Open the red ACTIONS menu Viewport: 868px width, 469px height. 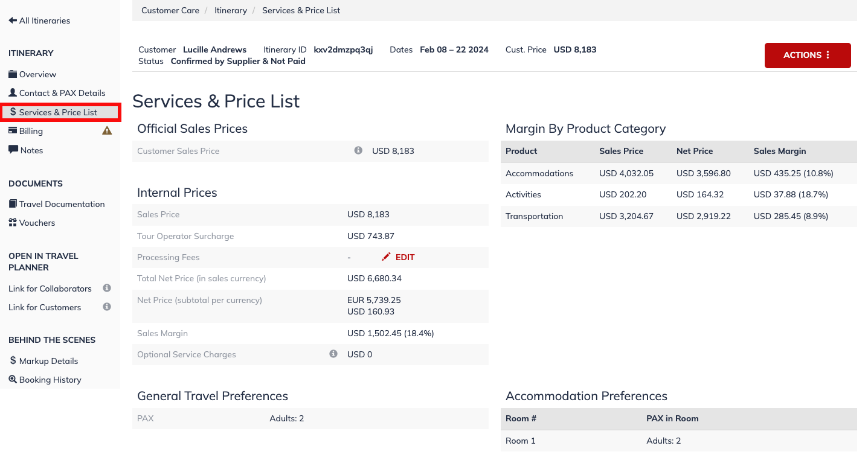tap(808, 55)
